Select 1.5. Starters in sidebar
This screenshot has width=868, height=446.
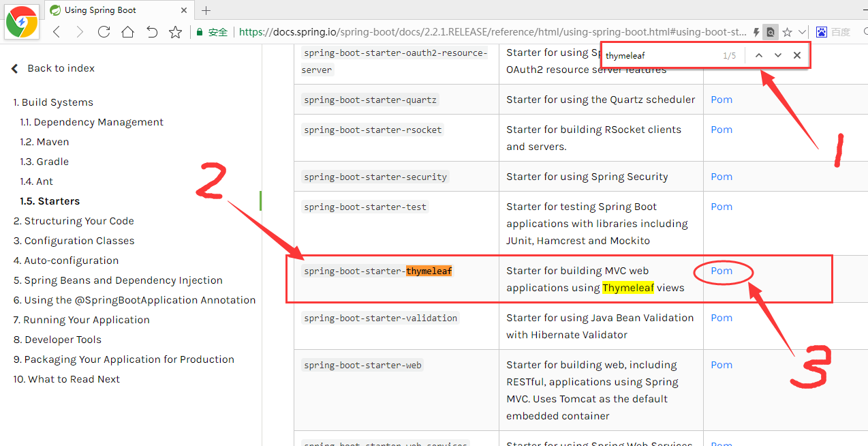[x=50, y=201]
